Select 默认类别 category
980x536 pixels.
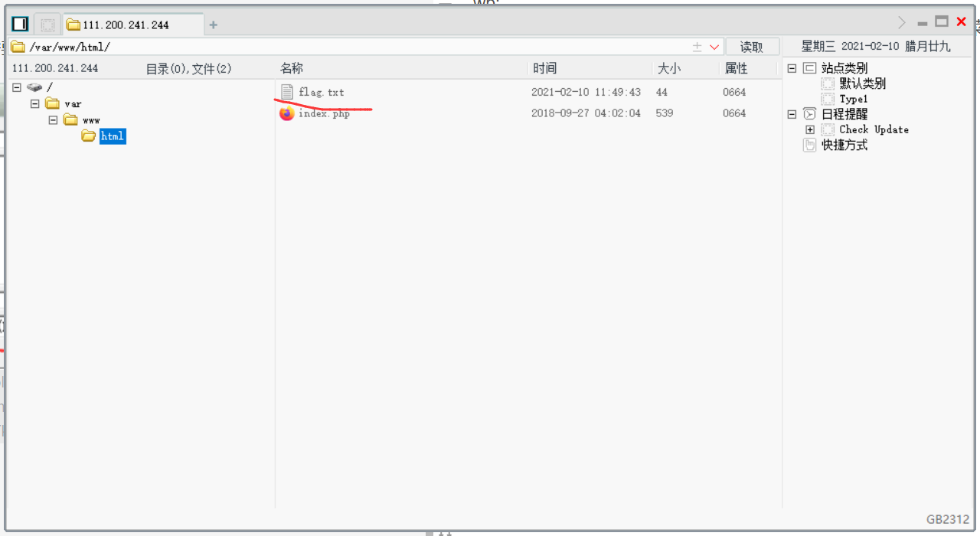click(863, 83)
